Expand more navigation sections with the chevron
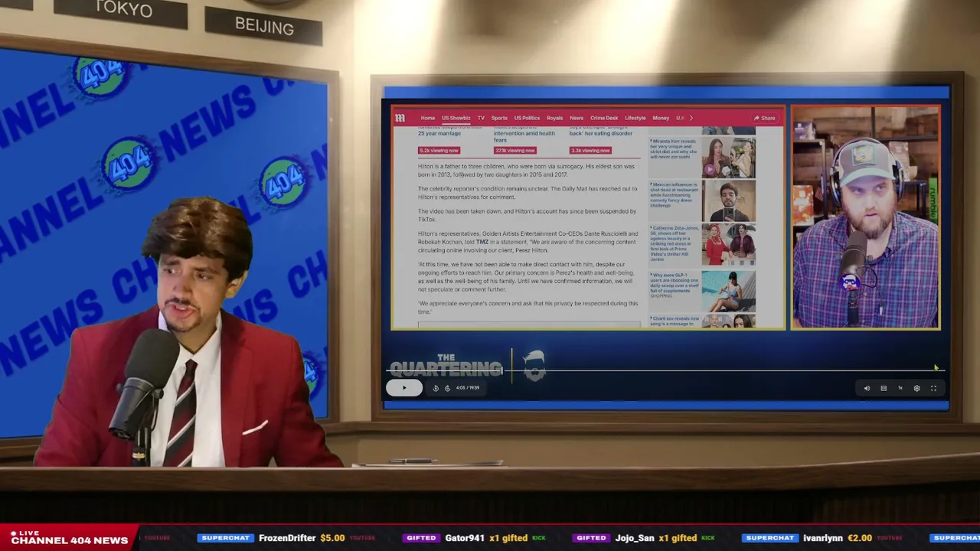The width and height of the screenshot is (980, 551). 691,118
